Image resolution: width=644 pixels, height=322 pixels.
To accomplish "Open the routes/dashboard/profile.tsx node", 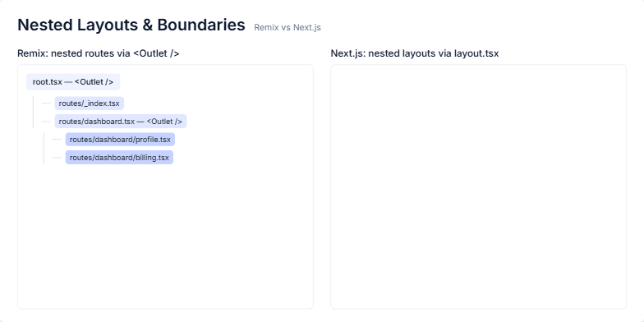I will (x=120, y=140).
